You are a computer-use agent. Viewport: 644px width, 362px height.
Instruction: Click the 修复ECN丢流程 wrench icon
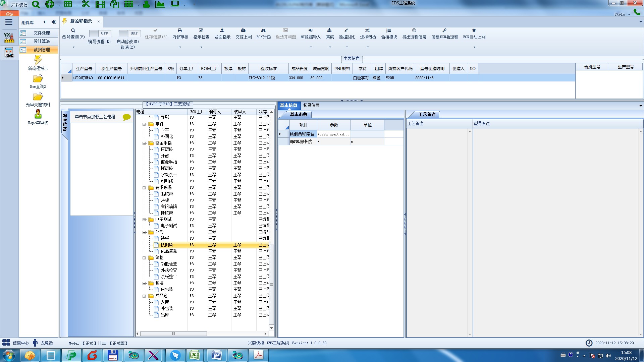click(x=444, y=31)
